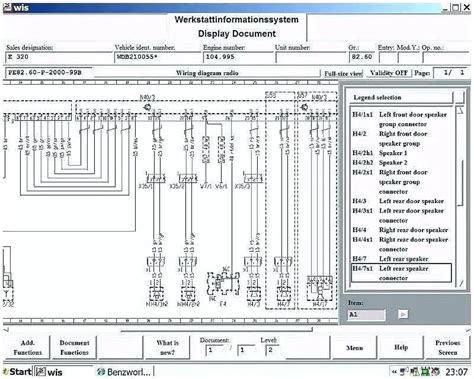Click the Sales designation field
The height and width of the screenshot is (379, 474).
(59, 57)
